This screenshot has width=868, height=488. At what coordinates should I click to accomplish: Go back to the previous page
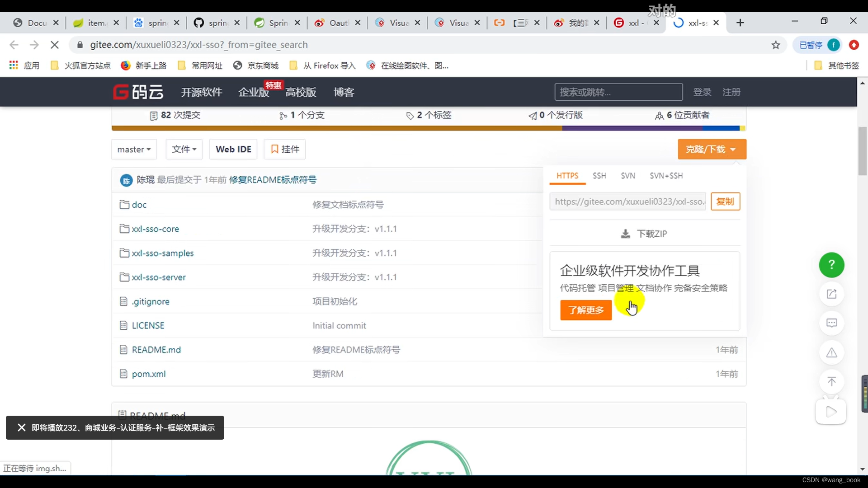(14, 45)
